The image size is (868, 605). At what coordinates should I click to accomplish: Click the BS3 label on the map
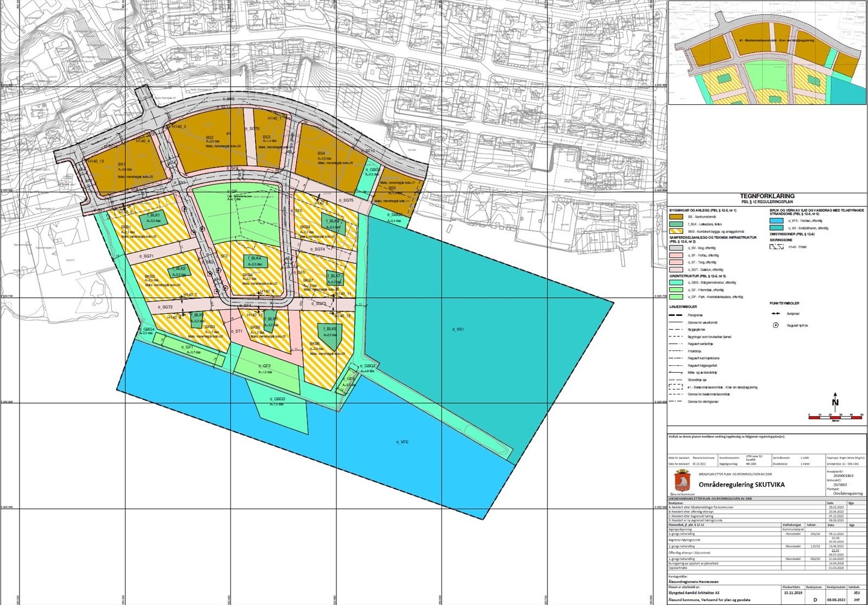tap(266, 137)
